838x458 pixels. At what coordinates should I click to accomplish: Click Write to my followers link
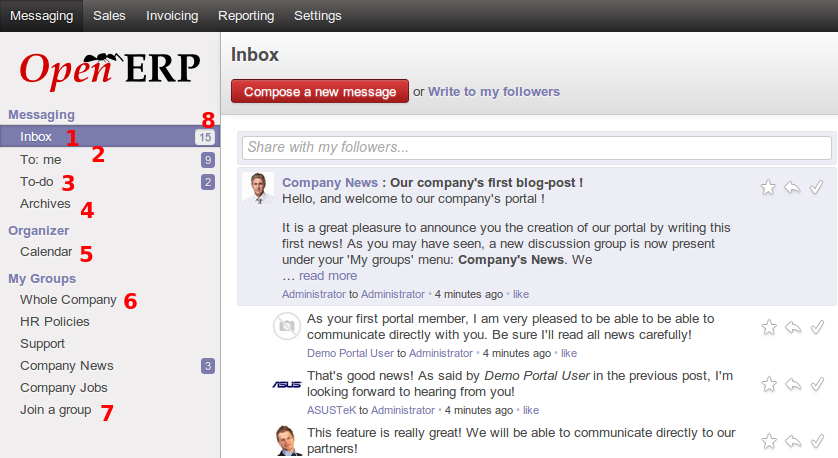[494, 92]
